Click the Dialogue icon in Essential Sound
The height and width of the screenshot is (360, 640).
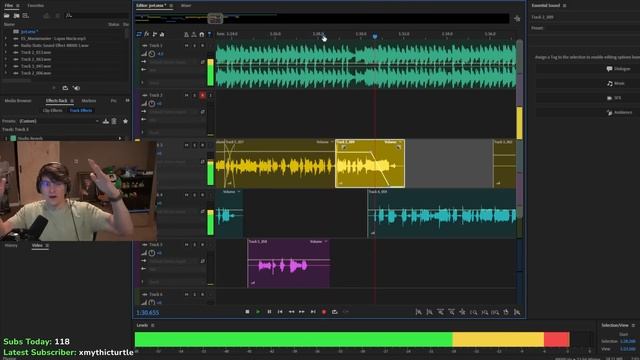pos(609,69)
